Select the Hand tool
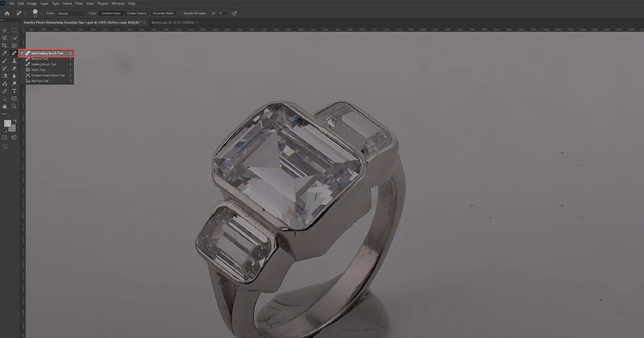 click(5, 106)
